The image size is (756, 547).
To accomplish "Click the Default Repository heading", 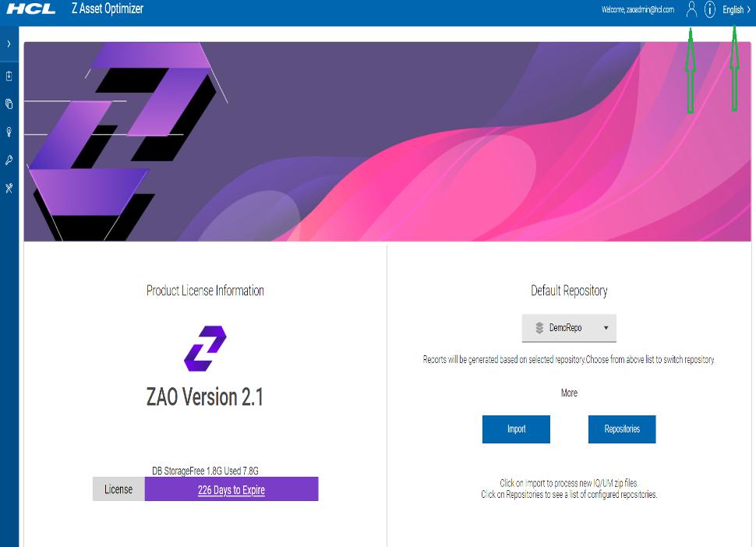I will coord(569,291).
